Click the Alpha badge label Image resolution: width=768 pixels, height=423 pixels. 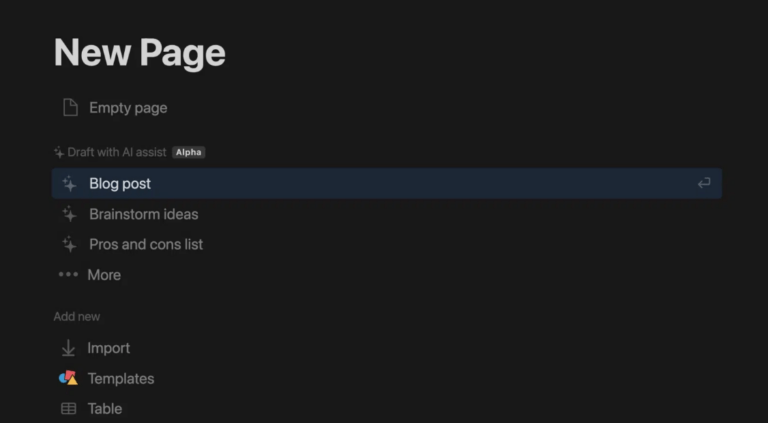pyautogui.click(x=188, y=152)
